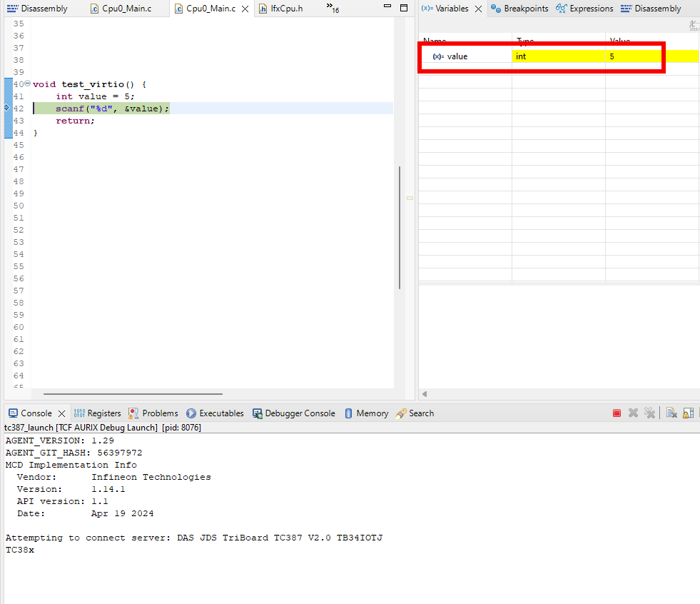
Task: Close the Console view tab
Action: [61, 413]
